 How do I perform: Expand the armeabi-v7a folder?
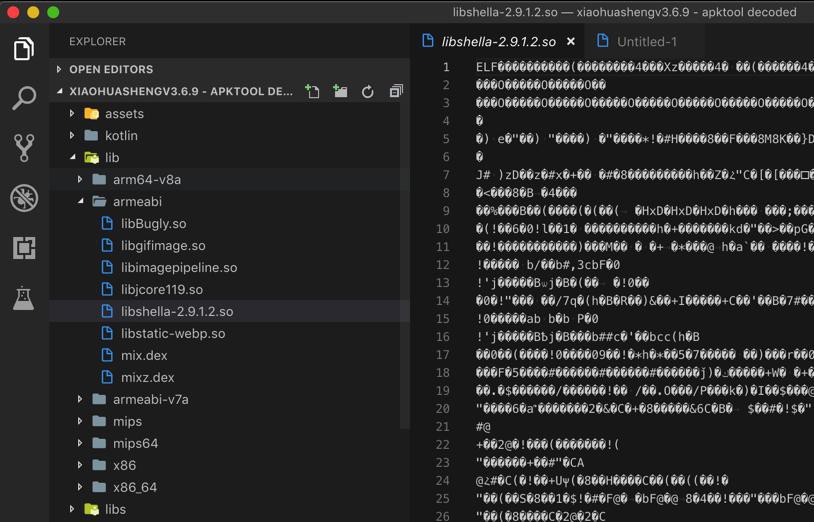coord(80,400)
